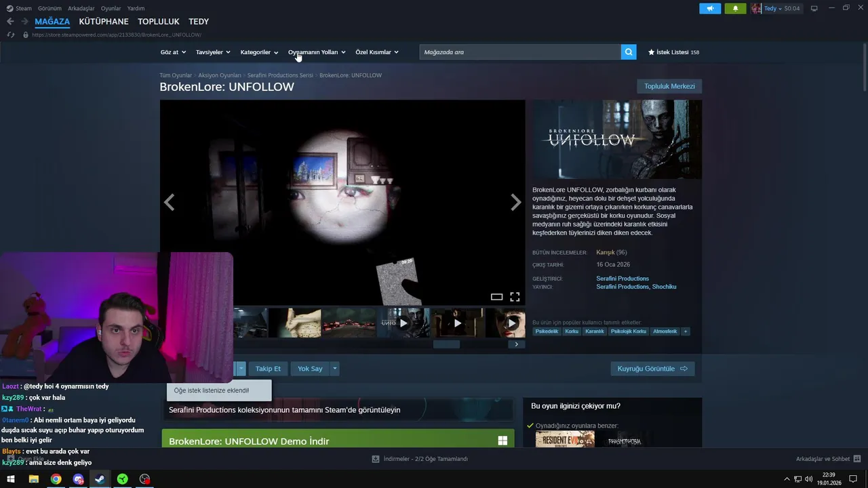Focus the Mağazada ara search field
The width and height of the screenshot is (868, 488).
tap(520, 52)
